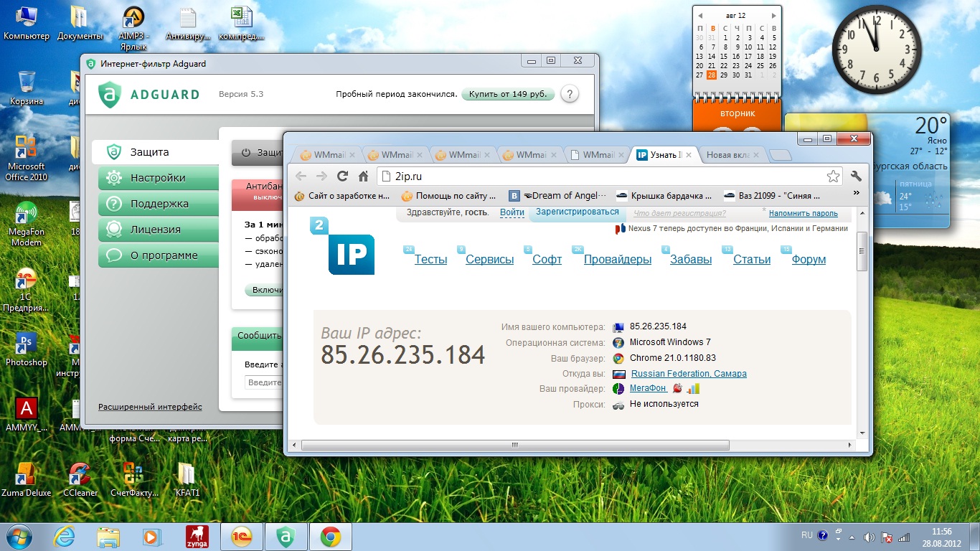Open Провайдеры section on 2ip
Image resolution: width=980 pixels, height=551 pixels.
pos(618,260)
